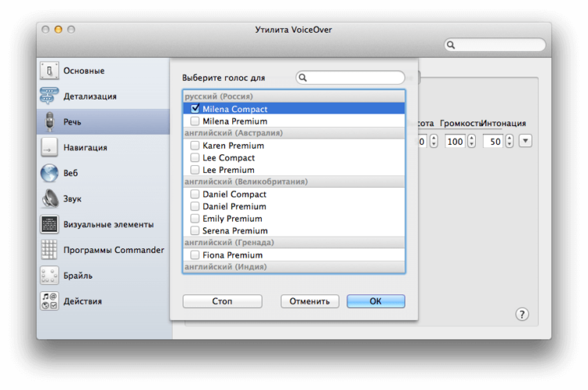Click the Громкость value field showing 100
This screenshot has width=588, height=390.
click(x=455, y=141)
